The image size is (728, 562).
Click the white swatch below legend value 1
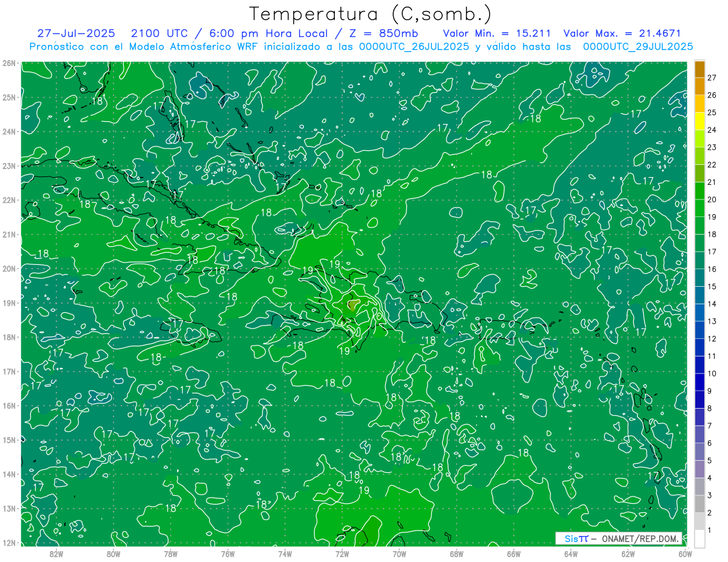699,538
